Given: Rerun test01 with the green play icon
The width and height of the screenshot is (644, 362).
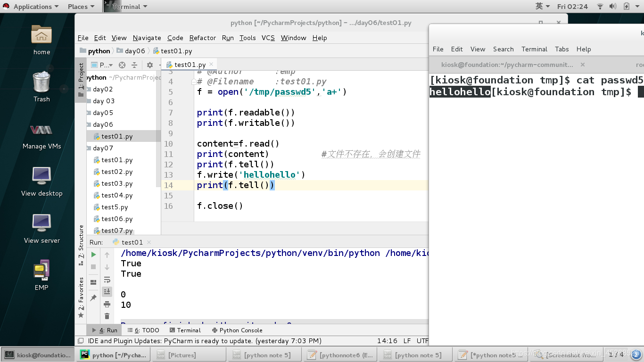Looking at the screenshot, I should [x=93, y=255].
